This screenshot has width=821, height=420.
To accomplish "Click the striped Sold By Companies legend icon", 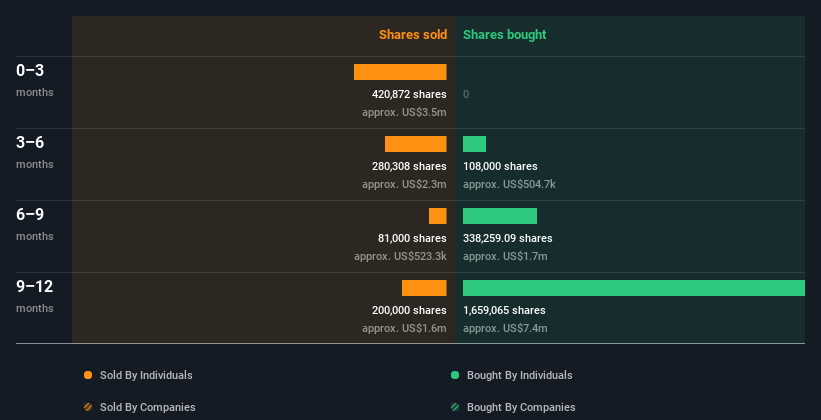I will click(x=88, y=407).
